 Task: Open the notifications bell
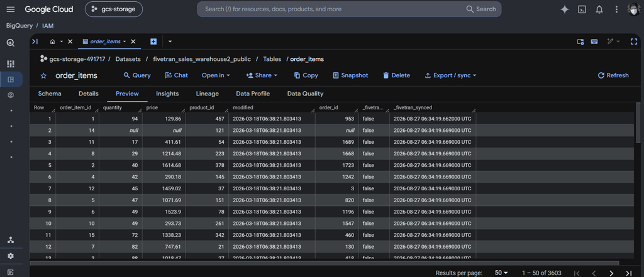tap(599, 9)
